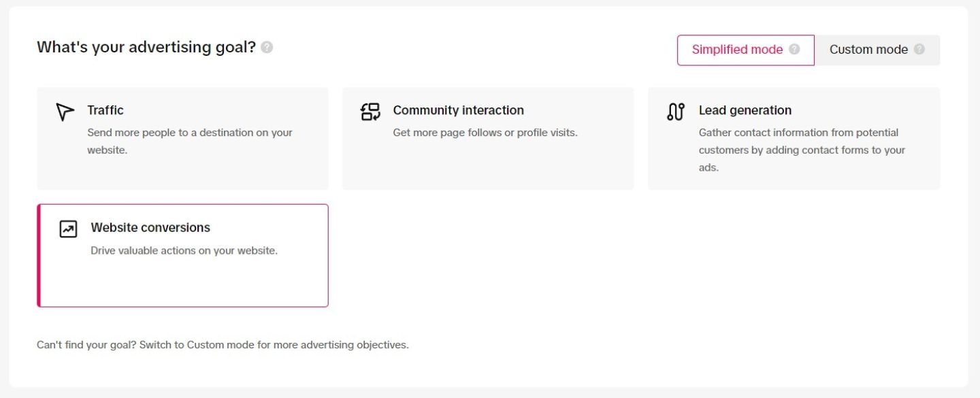Click the pink left edge of Website conversions card
Viewport: 980px width, 398px height.
pos(39,256)
